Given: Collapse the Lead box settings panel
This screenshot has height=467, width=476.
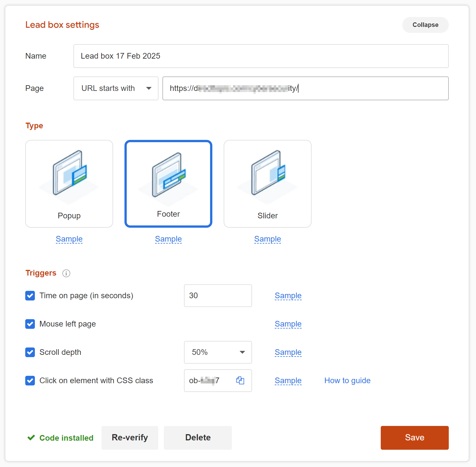Looking at the screenshot, I should (x=425, y=25).
